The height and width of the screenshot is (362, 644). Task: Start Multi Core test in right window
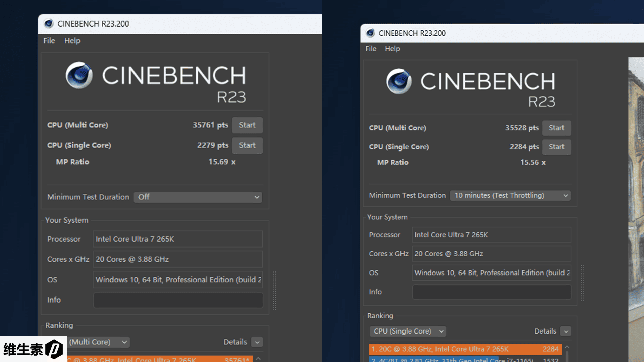(556, 128)
